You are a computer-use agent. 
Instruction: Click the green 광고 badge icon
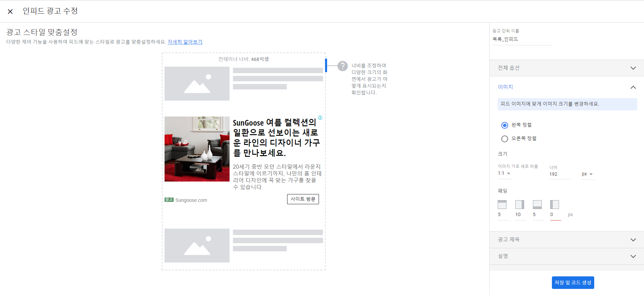pos(169,200)
